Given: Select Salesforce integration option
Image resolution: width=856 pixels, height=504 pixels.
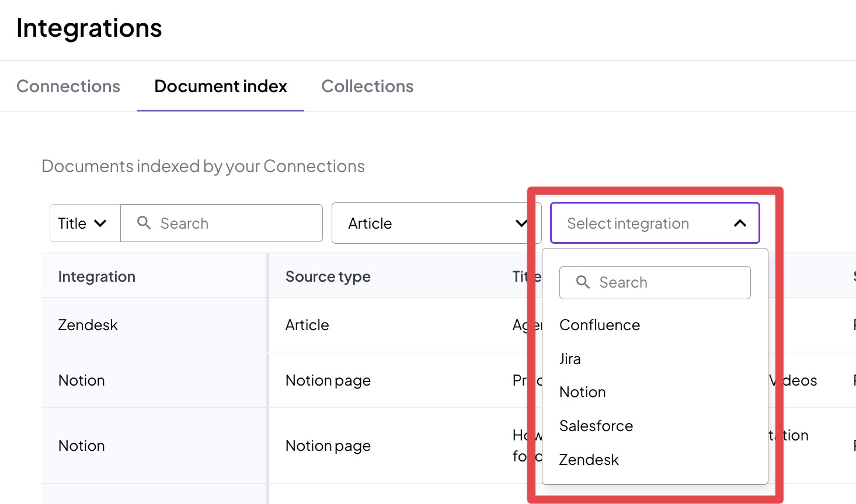Looking at the screenshot, I should [596, 426].
